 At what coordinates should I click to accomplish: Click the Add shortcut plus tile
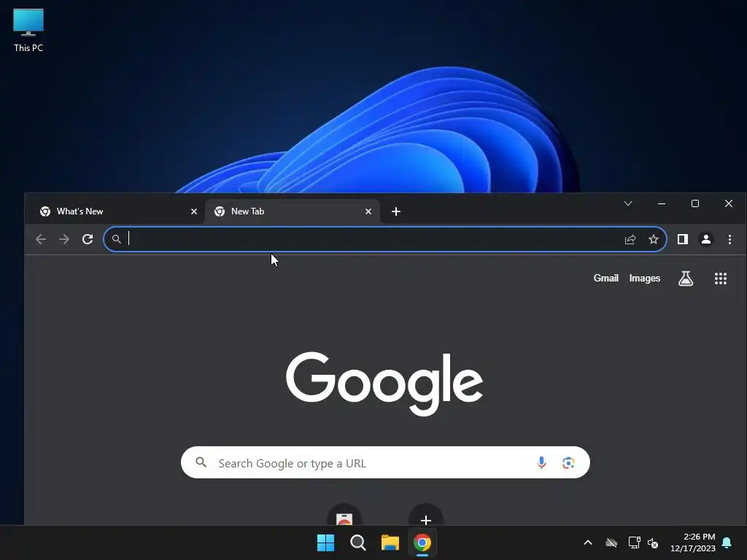point(426,516)
